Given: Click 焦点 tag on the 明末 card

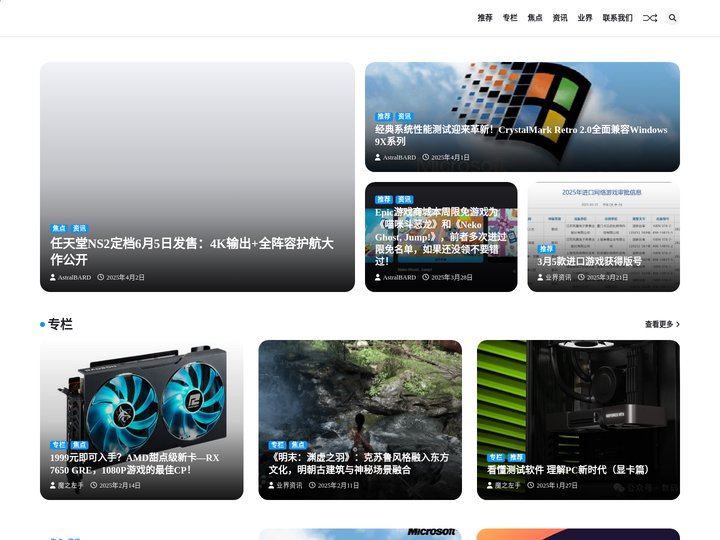Looking at the screenshot, I should [x=298, y=445].
